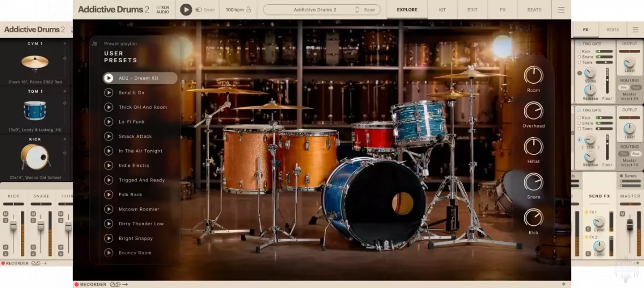644x288 pixels.
Task: Click the 100 bpm tempo field
Action: [235, 10]
